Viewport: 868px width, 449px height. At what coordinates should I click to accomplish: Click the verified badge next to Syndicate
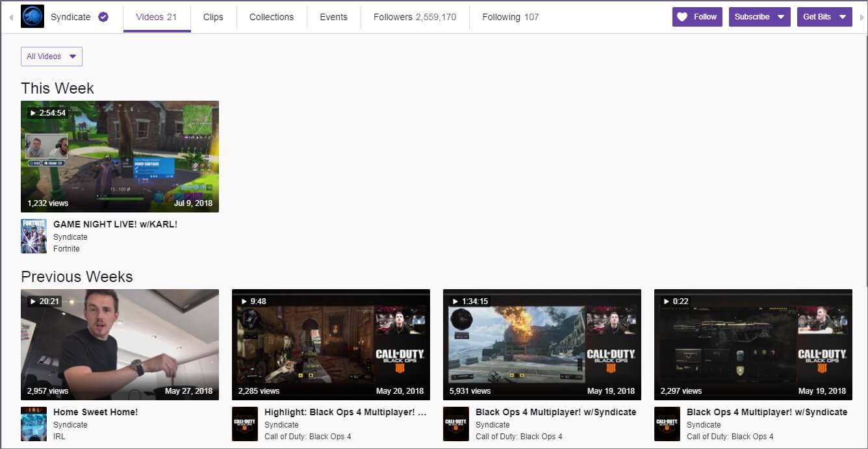[103, 17]
